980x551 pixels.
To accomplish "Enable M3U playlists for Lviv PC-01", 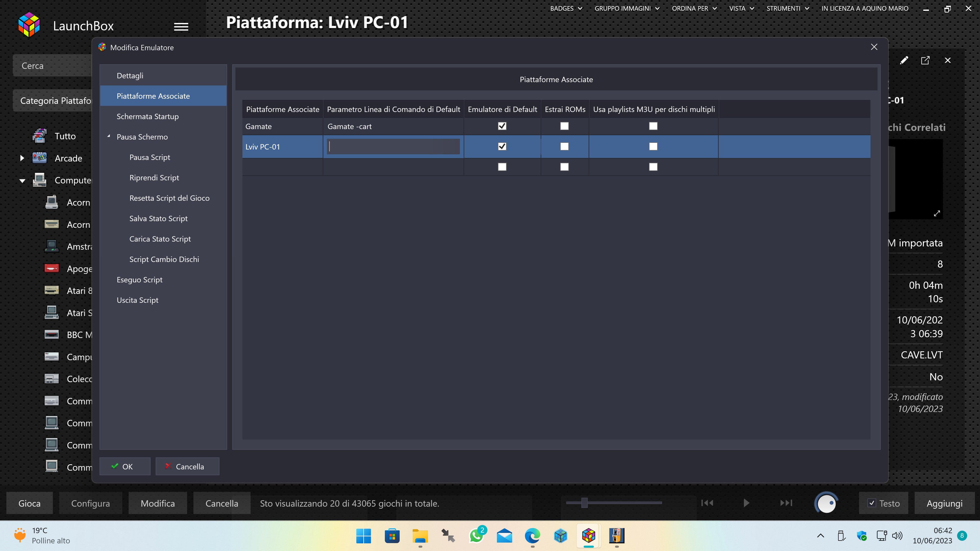I will tap(653, 146).
